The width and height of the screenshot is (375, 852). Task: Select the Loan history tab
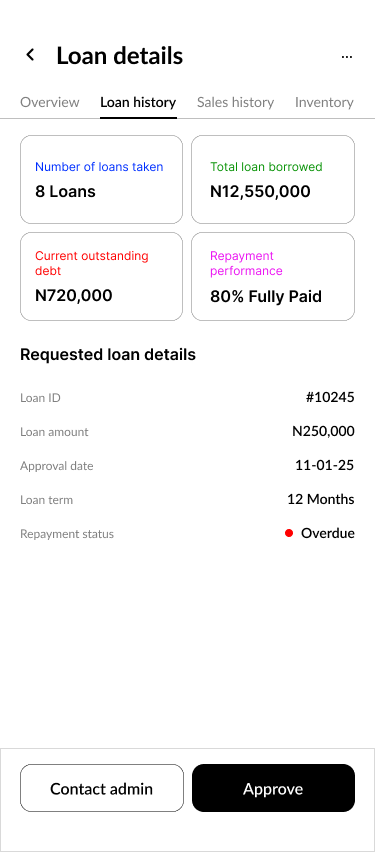(x=138, y=102)
